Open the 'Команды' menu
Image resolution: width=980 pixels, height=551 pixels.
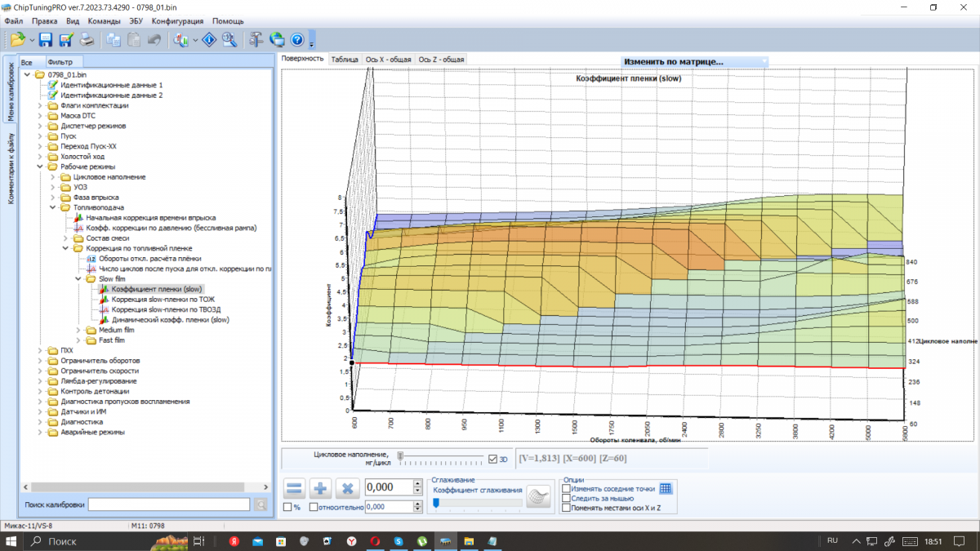104,20
